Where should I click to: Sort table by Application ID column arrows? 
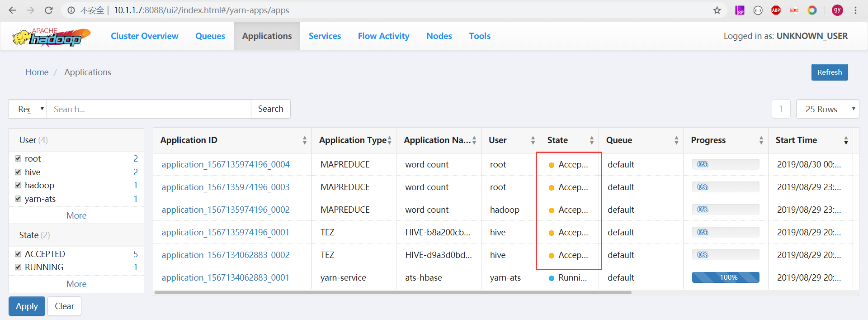click(304, 140)
